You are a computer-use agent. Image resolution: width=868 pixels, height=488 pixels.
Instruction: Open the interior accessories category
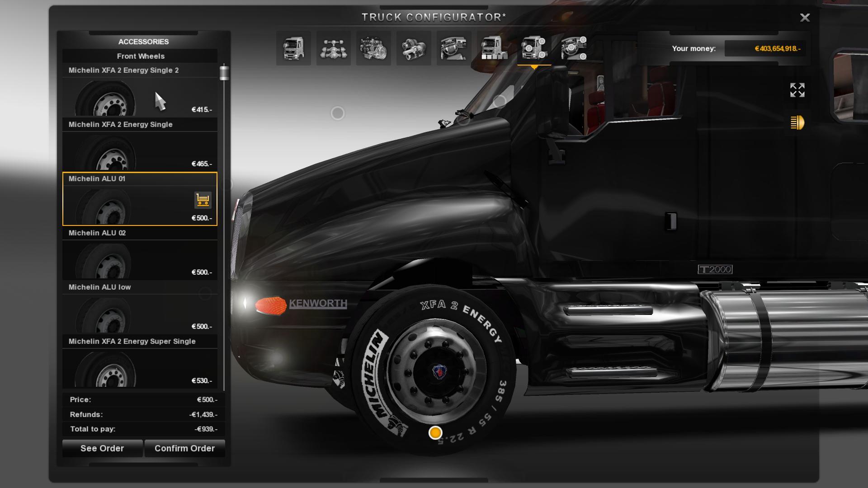(x=574, y=48)
